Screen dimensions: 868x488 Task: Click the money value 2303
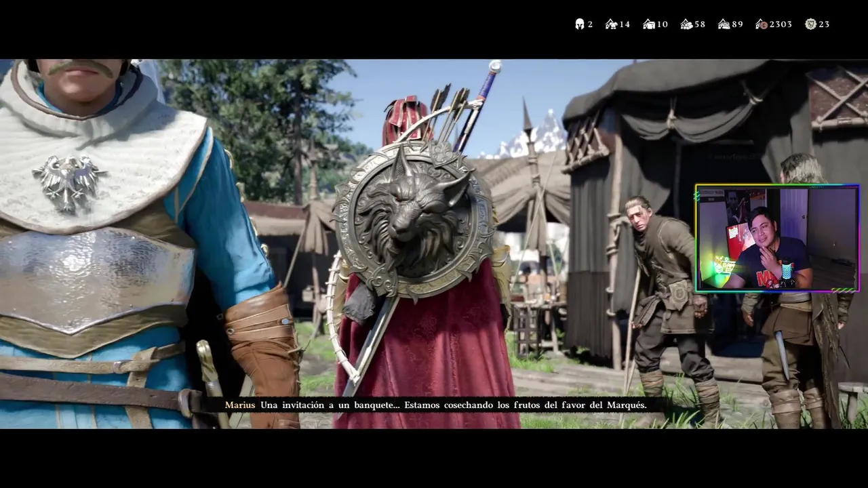781,24
